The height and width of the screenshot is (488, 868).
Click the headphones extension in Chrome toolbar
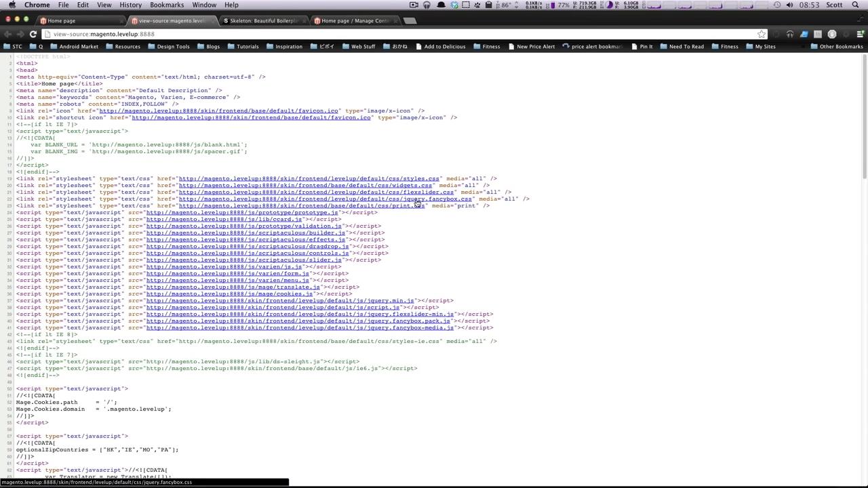tap(790, 34)
